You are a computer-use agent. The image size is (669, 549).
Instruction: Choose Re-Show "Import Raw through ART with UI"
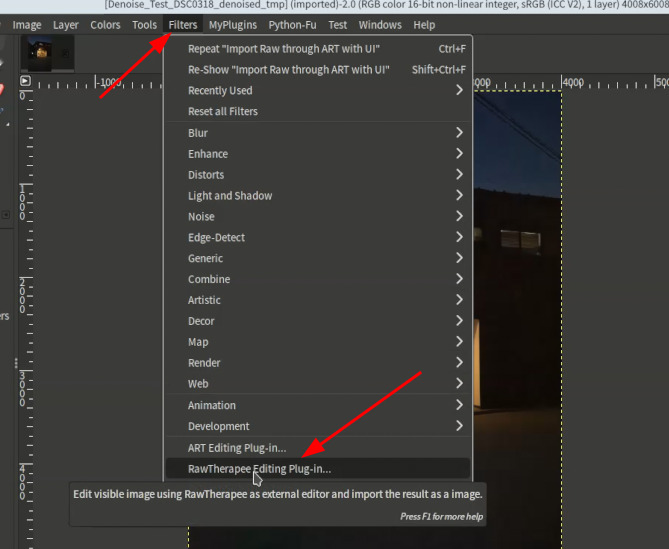coord(318,70)
